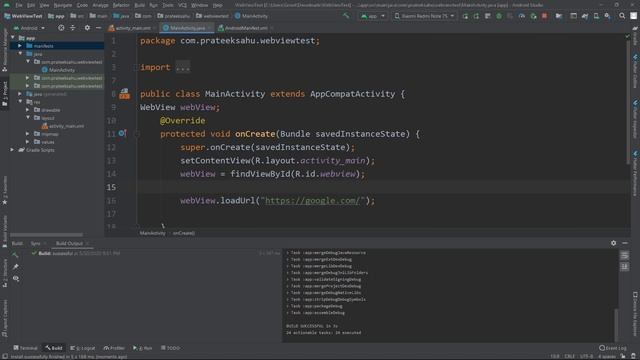The width and height of the screenshot is (640, 360).
Task: Click the Make Project hammer icon
Action: click(346, 16)
